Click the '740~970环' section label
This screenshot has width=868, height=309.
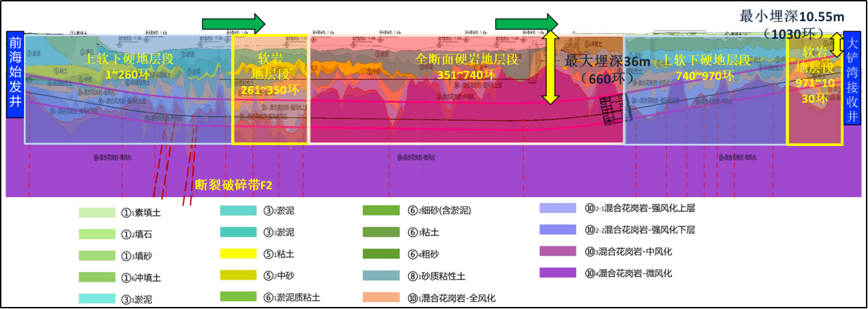point(707,74)
